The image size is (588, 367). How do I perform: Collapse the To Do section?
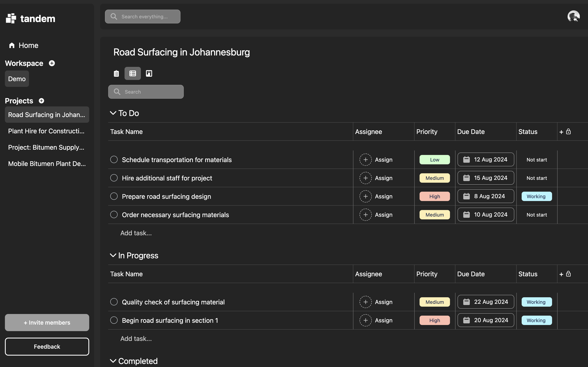tap(113, 113)
